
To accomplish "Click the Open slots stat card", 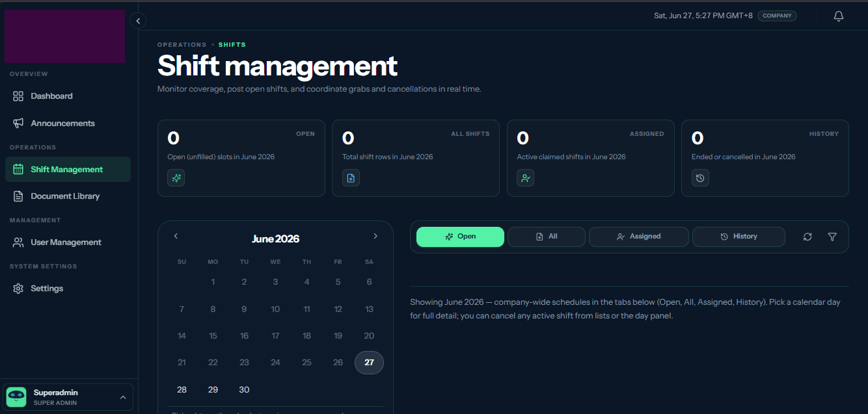I will tap(241, 158).
